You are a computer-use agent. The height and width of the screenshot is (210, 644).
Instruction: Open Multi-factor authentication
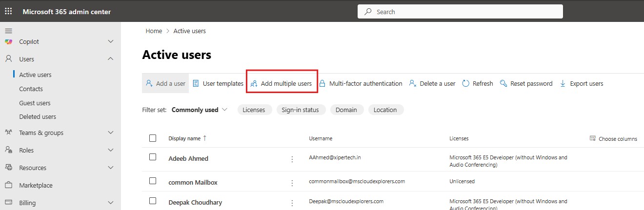tap(361, 83)
